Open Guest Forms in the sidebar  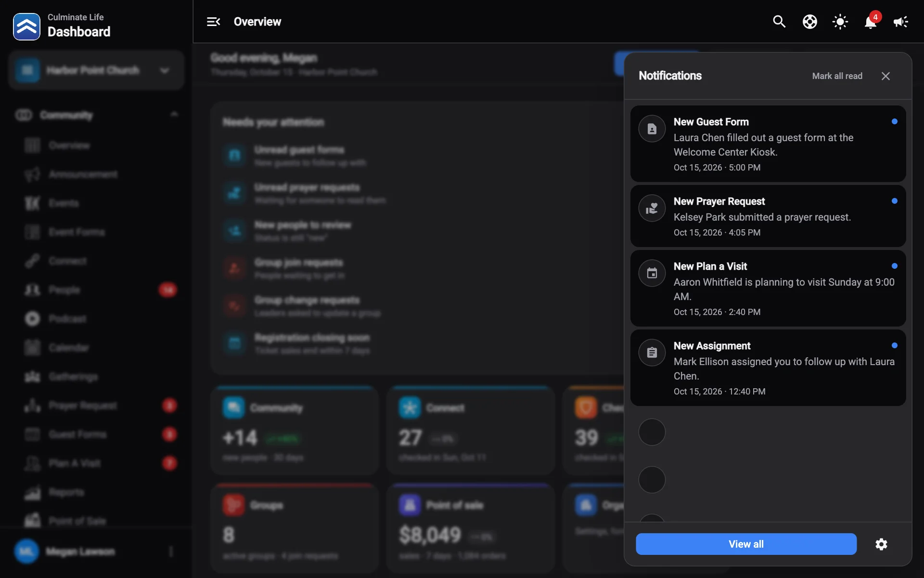(96, 434)
